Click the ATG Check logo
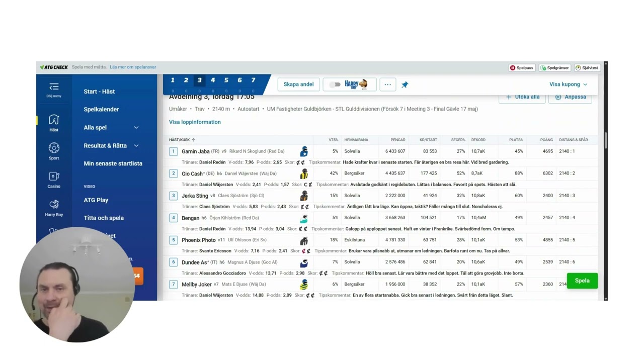This screenshot has height=362, width=644. (x=54, y=67)
